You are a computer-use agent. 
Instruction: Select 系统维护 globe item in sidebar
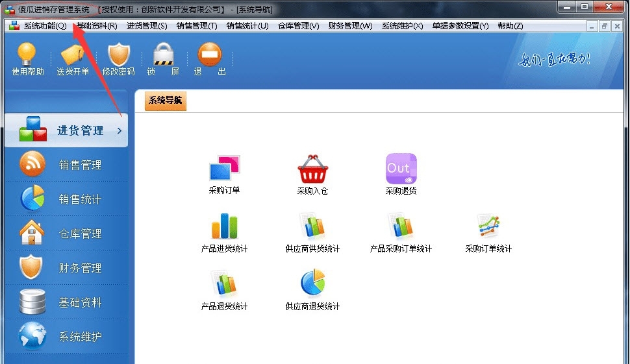click(x=66, y=336)
